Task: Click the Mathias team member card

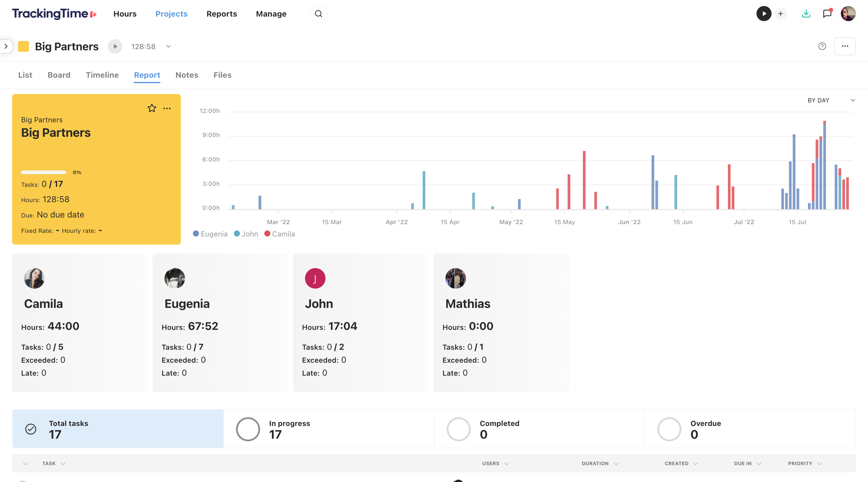Action: 501,323
